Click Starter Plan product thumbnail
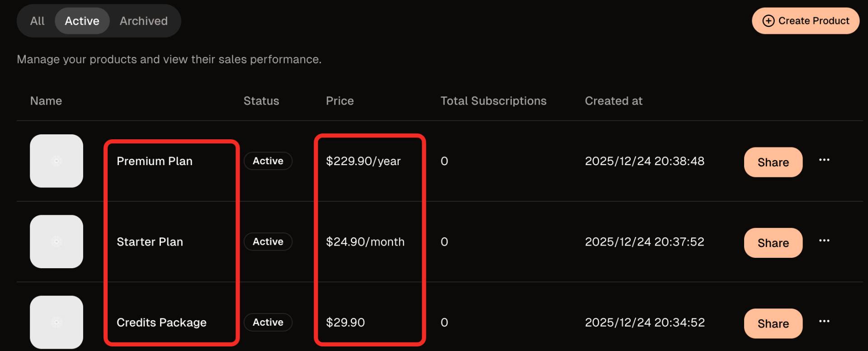The image size is (868, 351). (57, 242)
